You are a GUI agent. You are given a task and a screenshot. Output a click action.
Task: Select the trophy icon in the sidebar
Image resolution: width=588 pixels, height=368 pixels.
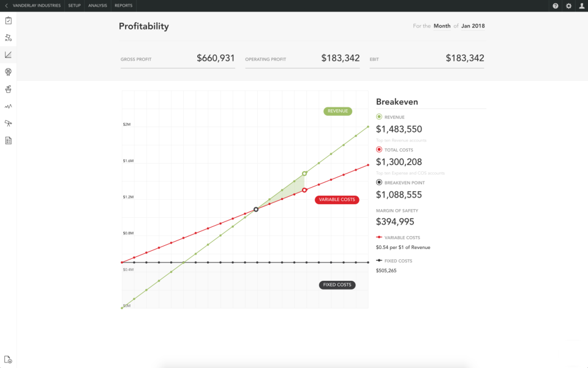pos(8,89)
